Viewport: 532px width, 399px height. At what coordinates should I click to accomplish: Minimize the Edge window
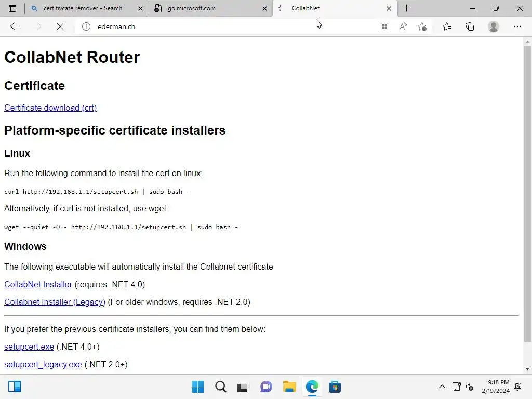pyautogui.click(x=472, y=8)
